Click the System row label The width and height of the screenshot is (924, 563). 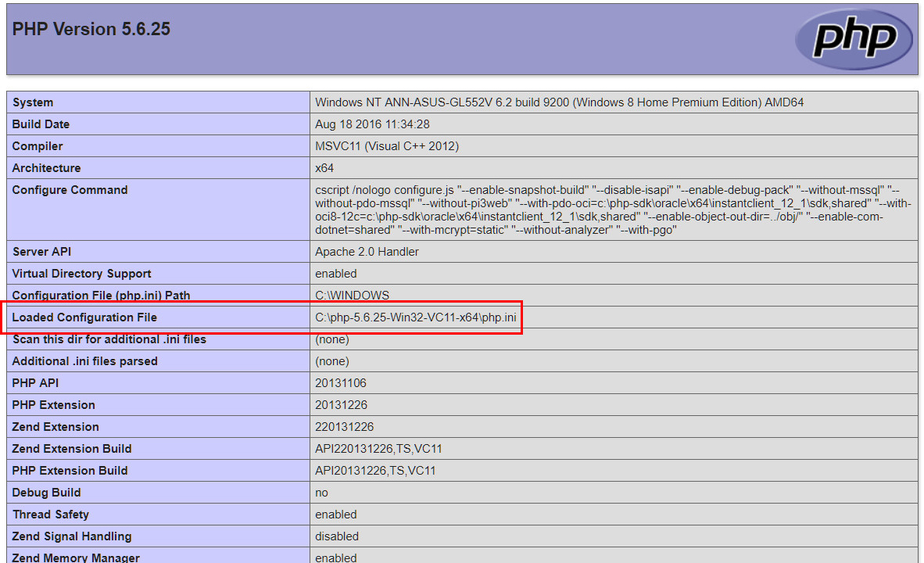33,102
